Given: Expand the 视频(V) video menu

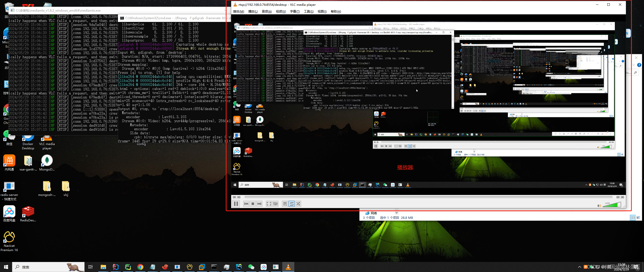Looking at the screenshot, I should [281, 12].
